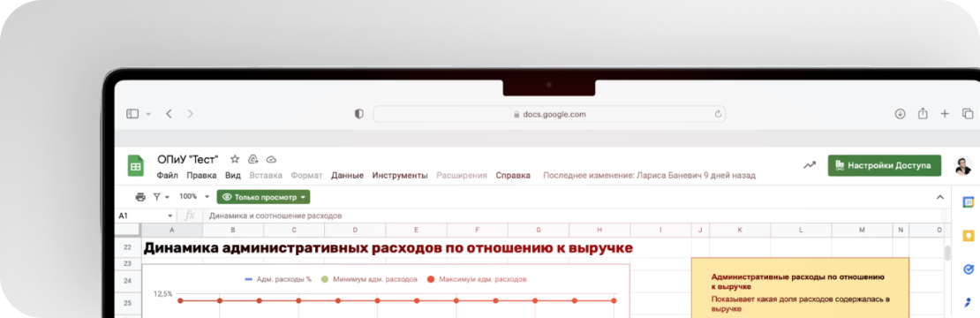Select row 24 header

127,281
